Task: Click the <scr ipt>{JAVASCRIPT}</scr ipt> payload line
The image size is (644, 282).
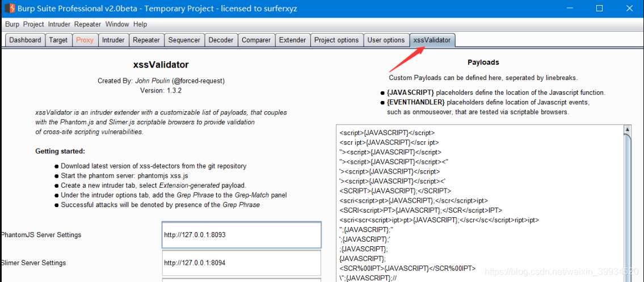Action: tap(389, 142)
